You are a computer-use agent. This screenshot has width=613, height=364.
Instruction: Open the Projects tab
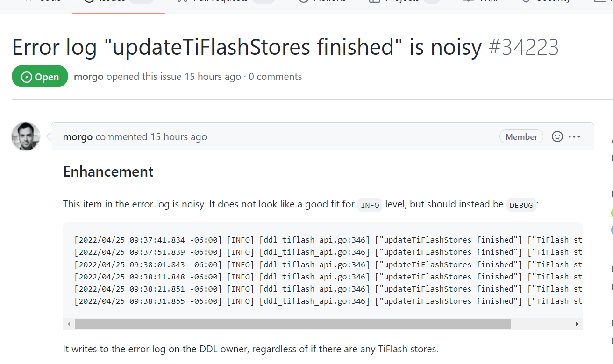(x=405, y=2)
